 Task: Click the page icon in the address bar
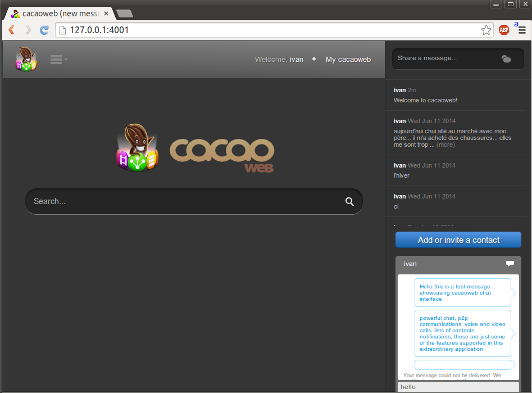[x=62, y=30]
